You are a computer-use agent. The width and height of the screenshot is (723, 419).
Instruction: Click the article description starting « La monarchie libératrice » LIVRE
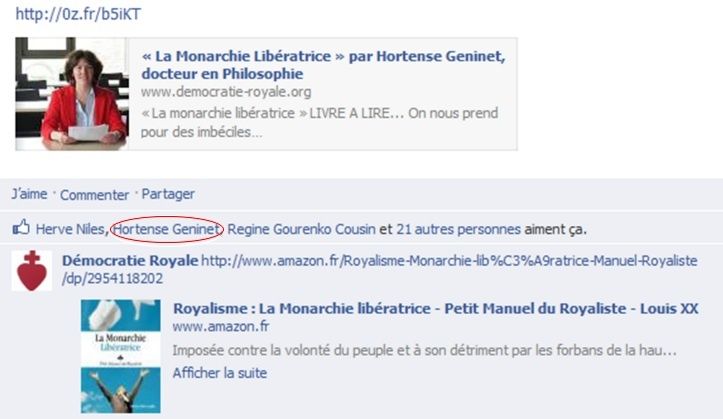click(x=319, y=122)
